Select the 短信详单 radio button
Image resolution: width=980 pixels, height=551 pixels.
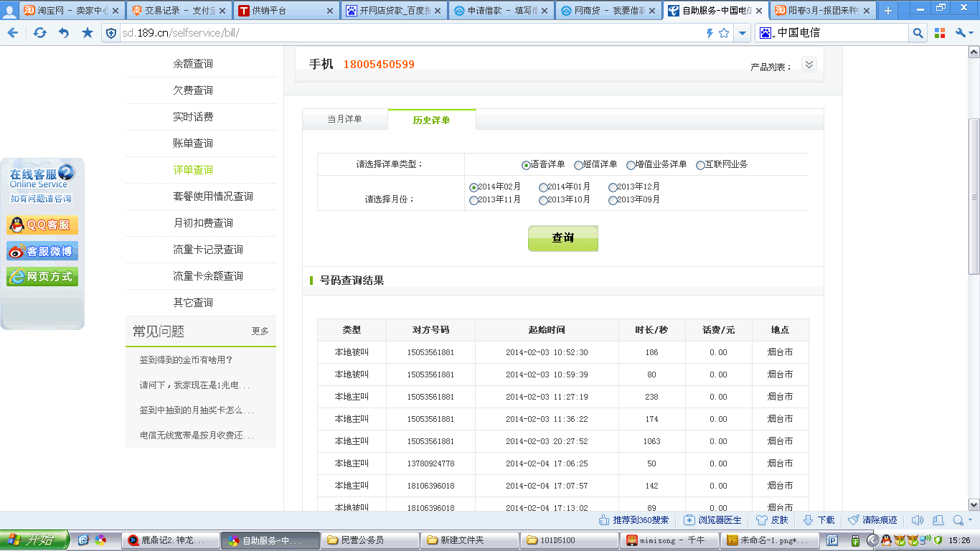click(578, 166)
